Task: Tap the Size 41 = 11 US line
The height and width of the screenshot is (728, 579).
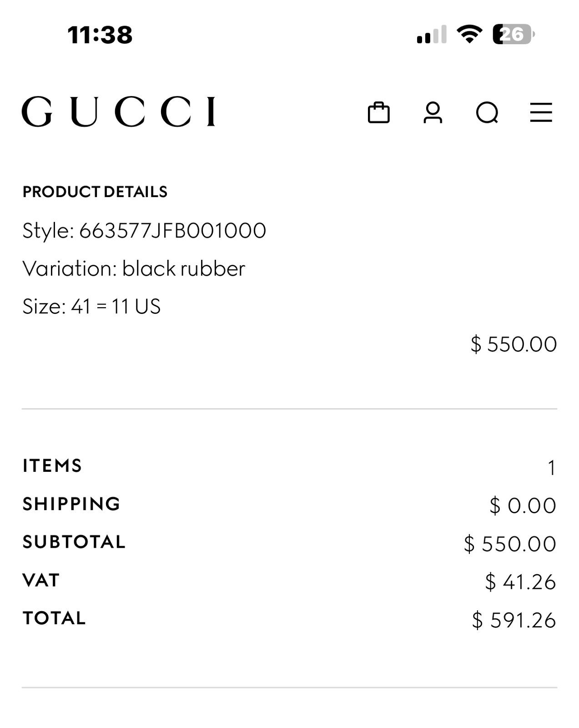Action: (91, 307)
